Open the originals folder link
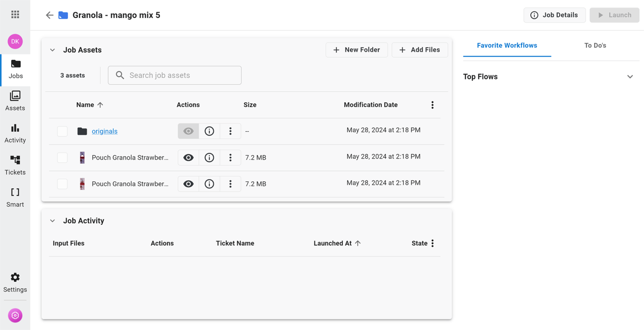Screen dimensions: 644x330 104,131
